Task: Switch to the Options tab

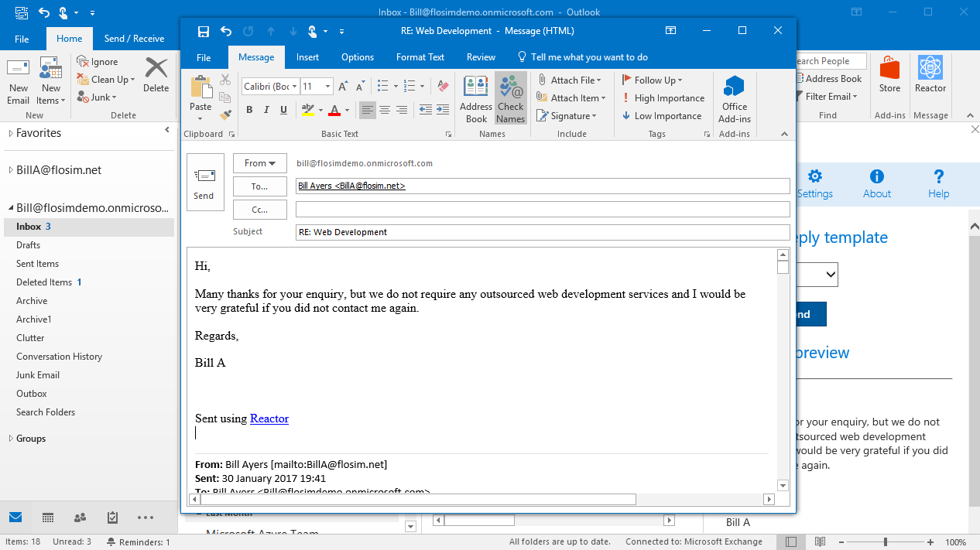Action: pos(358,57)
